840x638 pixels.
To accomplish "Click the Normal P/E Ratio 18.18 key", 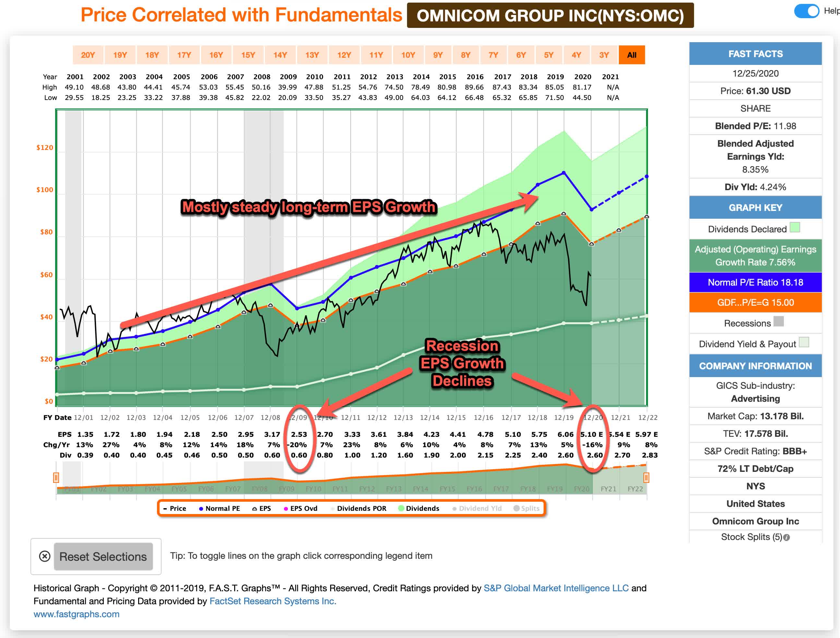I will 755,282.
